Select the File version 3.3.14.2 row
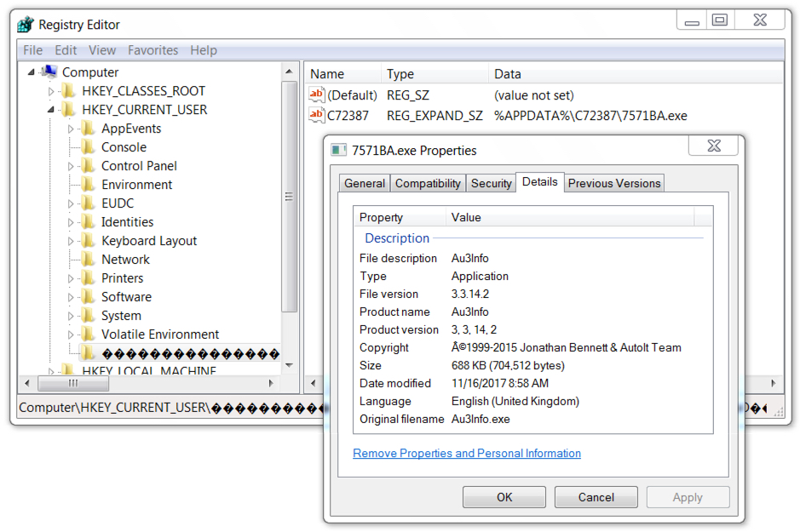This screenshot has width=800, height=532. [x=533, y=294]
